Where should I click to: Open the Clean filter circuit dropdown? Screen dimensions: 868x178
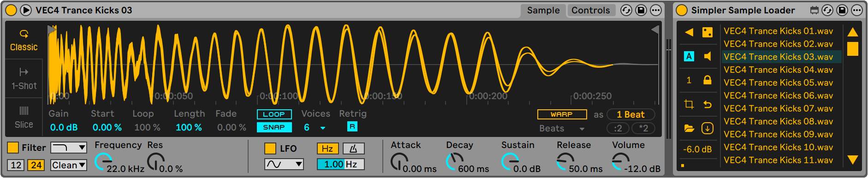click(68, 165)
